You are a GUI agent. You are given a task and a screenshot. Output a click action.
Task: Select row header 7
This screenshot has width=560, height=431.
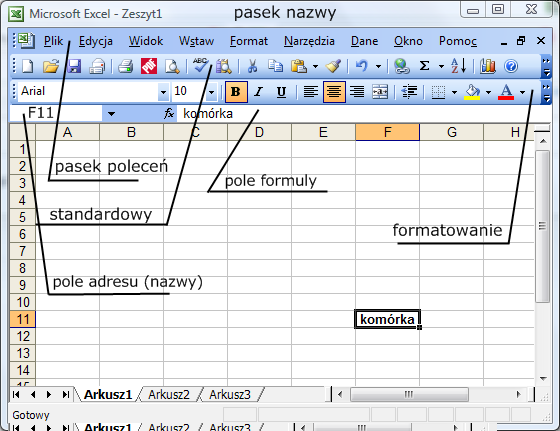coord(22,251)
